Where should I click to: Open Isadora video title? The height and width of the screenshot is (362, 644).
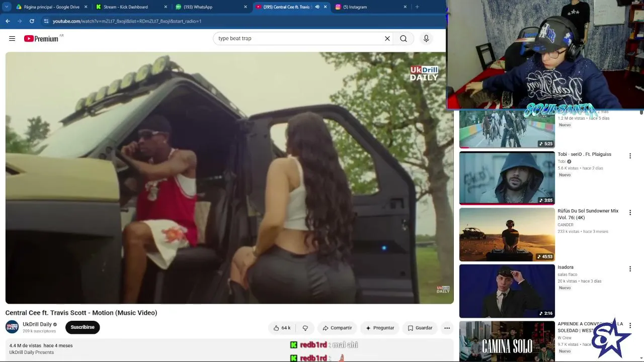pyautogui.click(x=566, y=267)
